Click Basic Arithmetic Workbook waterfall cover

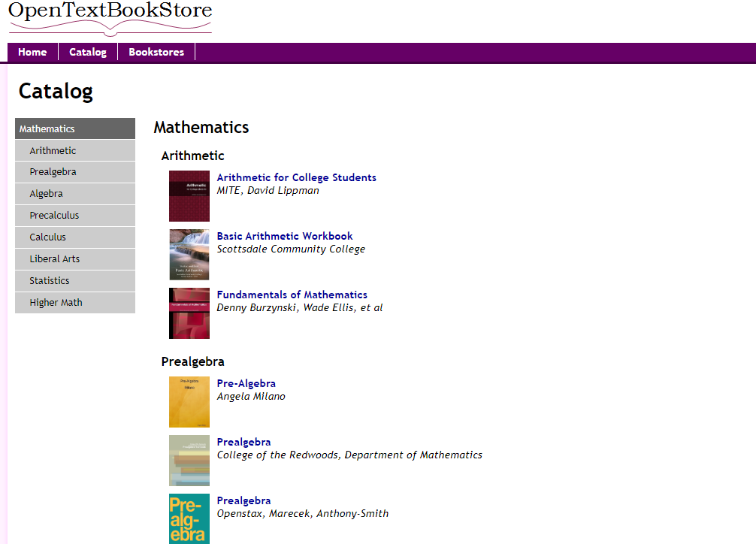click(189, 255)
